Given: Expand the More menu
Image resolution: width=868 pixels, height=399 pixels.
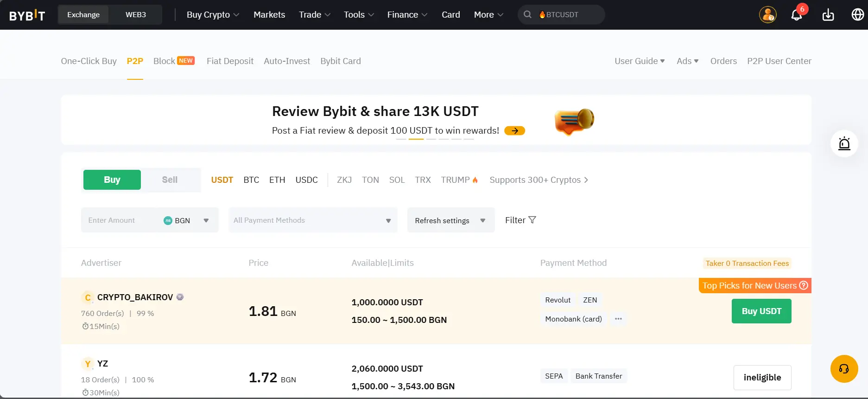Looking at the screenshot, I should pos(488,15).
